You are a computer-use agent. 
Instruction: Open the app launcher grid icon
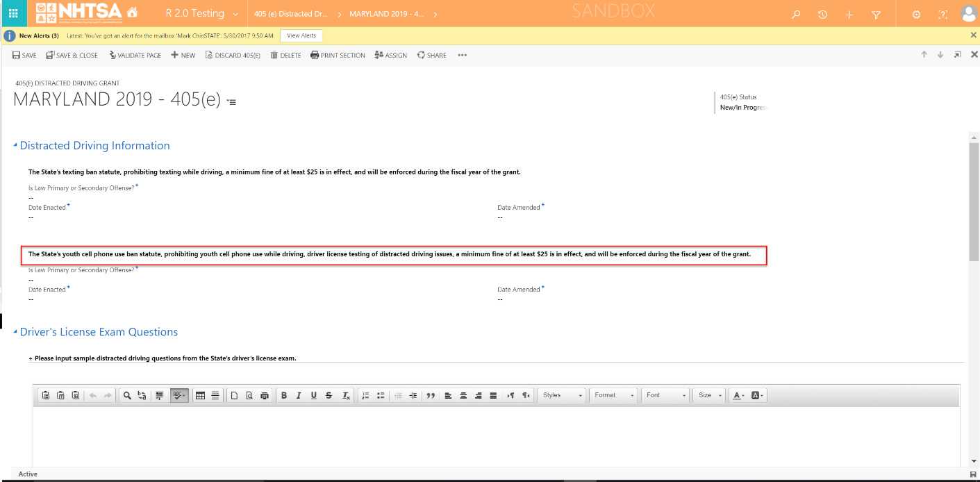coord(13,14)
